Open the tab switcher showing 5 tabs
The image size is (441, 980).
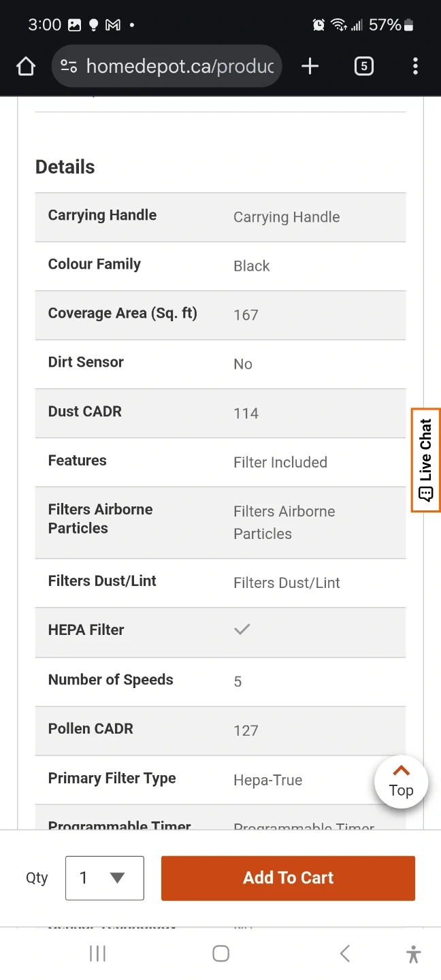[364, 66]
